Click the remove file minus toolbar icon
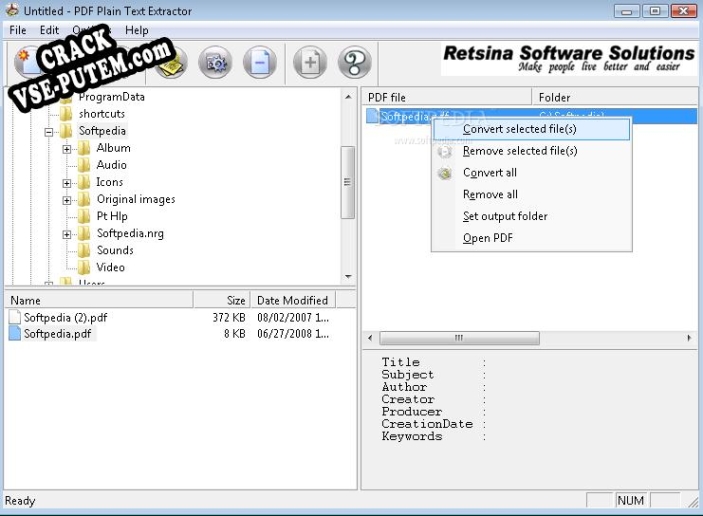 260,62
